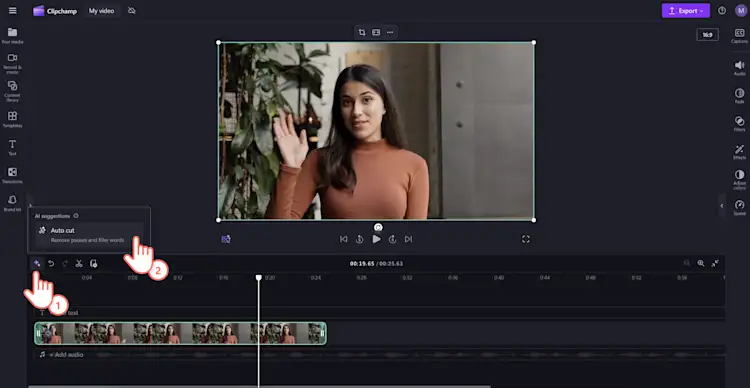Click the add text track row
This screenshot has width=750, height=388.
click(x=379, y=313)
